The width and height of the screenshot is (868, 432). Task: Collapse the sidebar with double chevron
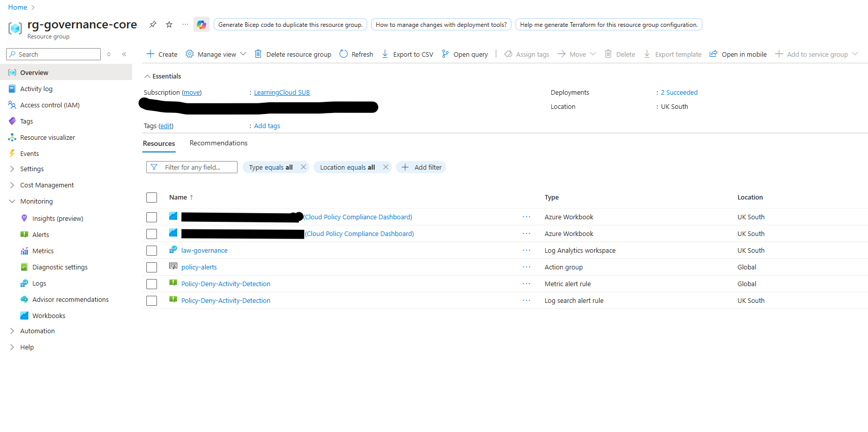(x=124, y=54)
